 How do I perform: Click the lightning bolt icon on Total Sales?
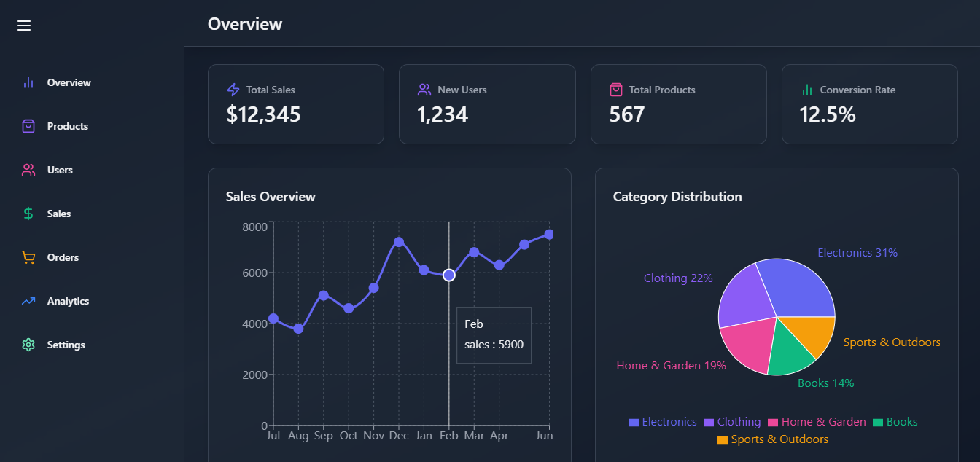click(x=233, y=90)
